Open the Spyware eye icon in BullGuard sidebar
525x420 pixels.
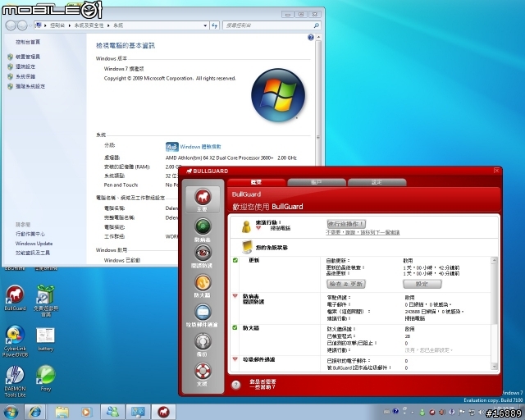203,253
